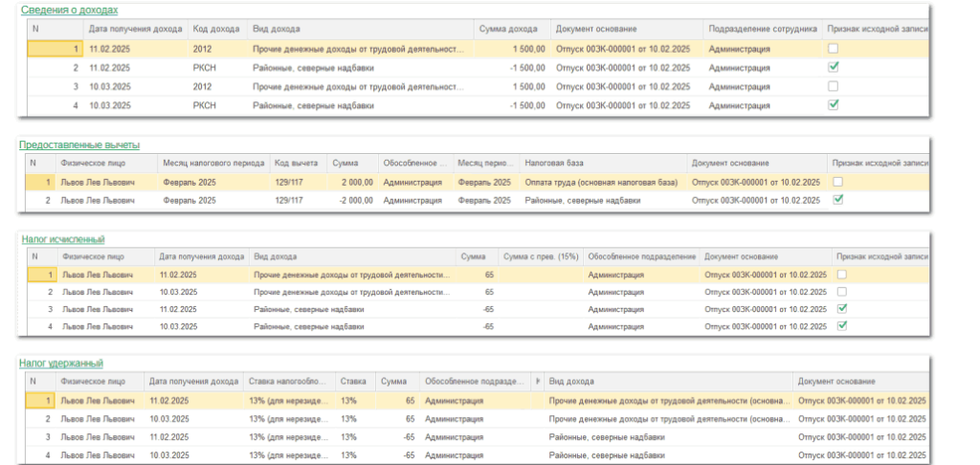Image resolution: width=980 pixels, height=465 pixels.
Task: Uncheck the row 2 checkbox in Предоставленные вычеты
Action: pos(838,200)
